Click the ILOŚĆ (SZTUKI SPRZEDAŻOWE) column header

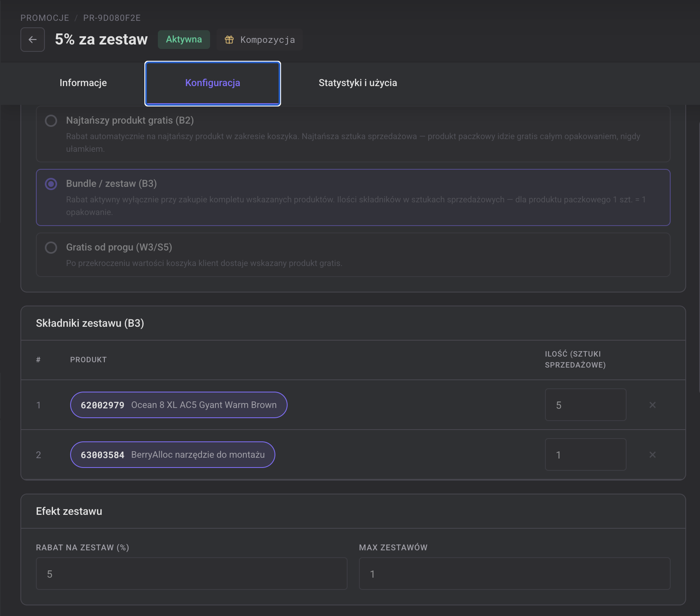[x=575, y=359]
